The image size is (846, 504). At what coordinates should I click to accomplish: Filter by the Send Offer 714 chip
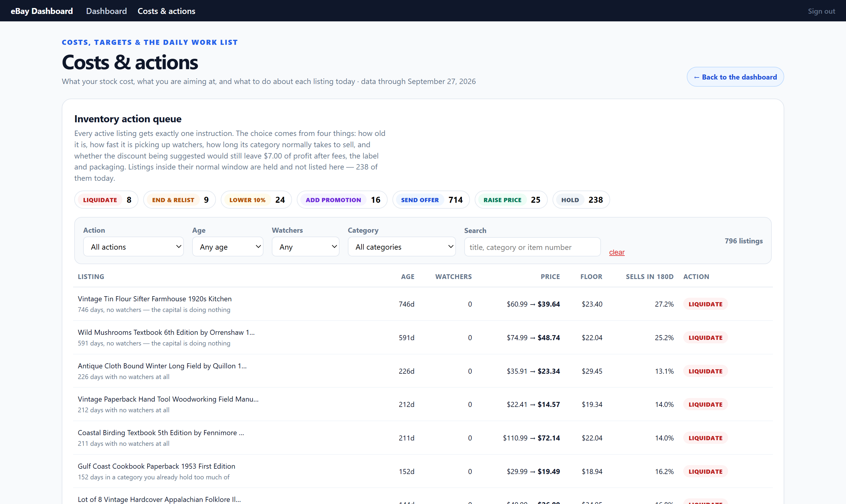(x=431, y=200)
